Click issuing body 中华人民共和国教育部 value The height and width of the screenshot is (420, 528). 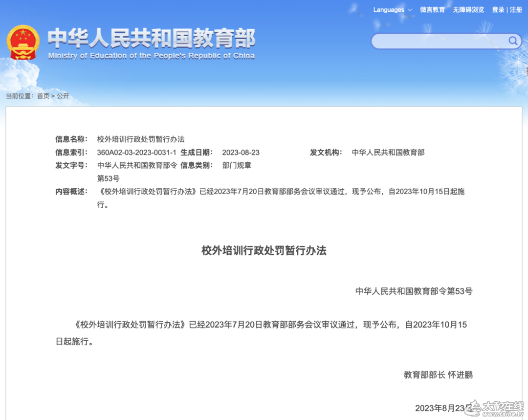point(388,153)
